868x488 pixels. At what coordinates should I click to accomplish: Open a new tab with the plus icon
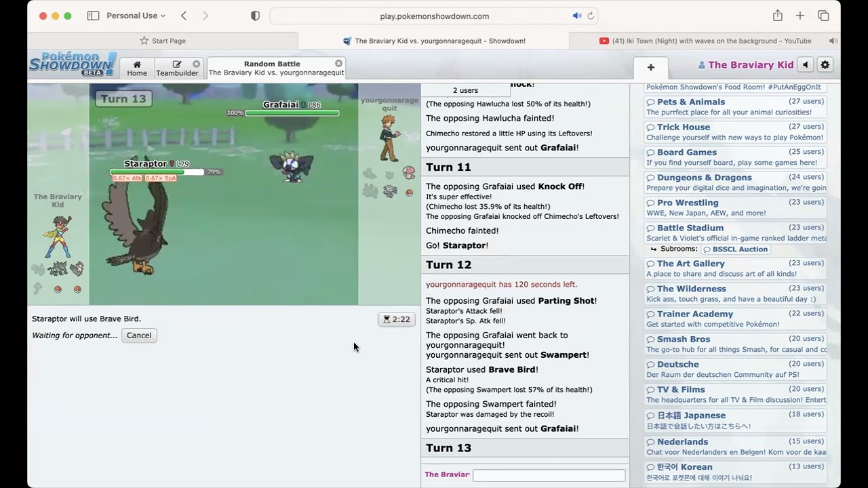(x=800, y=16)
